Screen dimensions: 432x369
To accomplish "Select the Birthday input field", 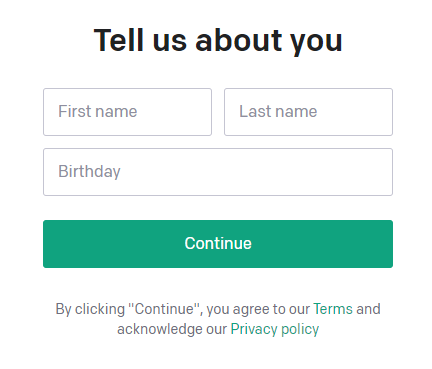I will click(218, 172).
